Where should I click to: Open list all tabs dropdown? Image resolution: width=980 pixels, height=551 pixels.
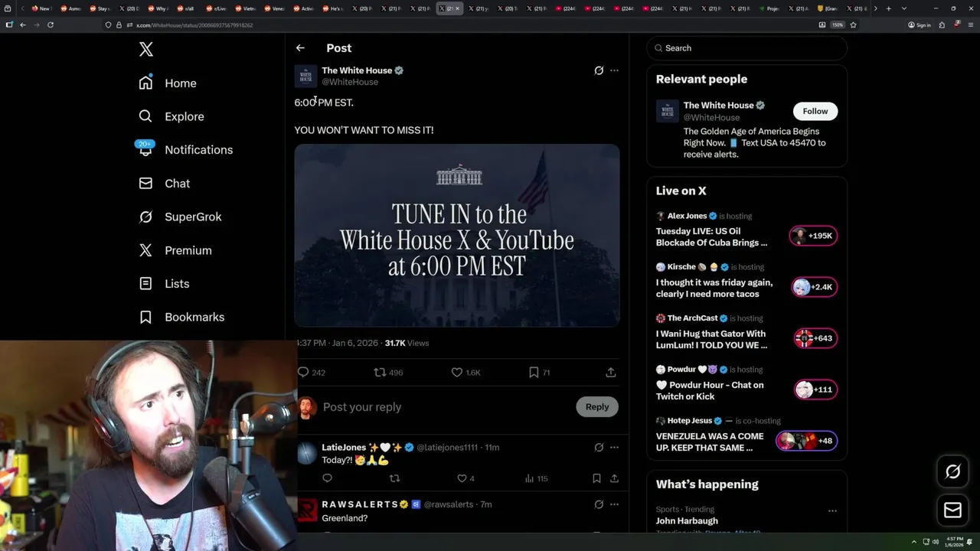coord(904,8)
